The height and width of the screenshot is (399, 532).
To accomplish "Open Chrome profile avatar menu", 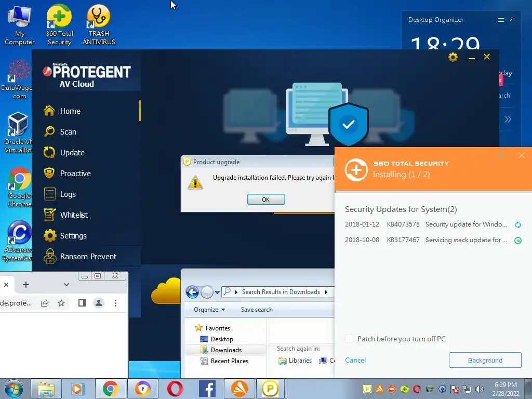I will [99, 303].
